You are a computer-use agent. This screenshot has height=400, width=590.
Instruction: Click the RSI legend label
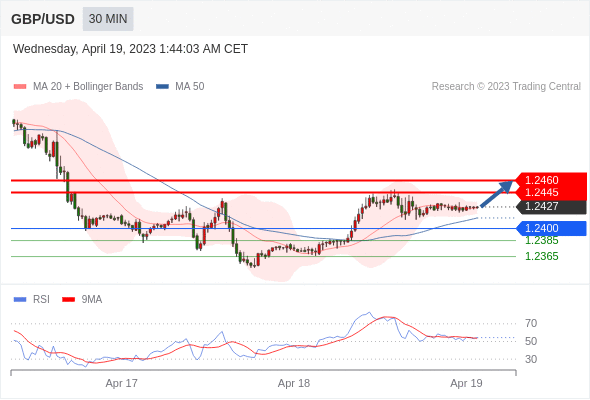(x=41, y=300)
